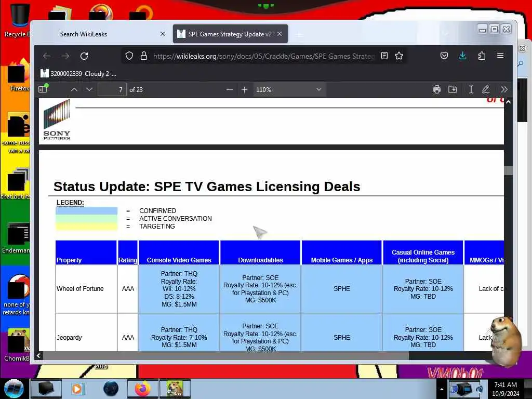Go to previous PDF page arrow
This screenshot has width=532, height=399.
(74, 89)
